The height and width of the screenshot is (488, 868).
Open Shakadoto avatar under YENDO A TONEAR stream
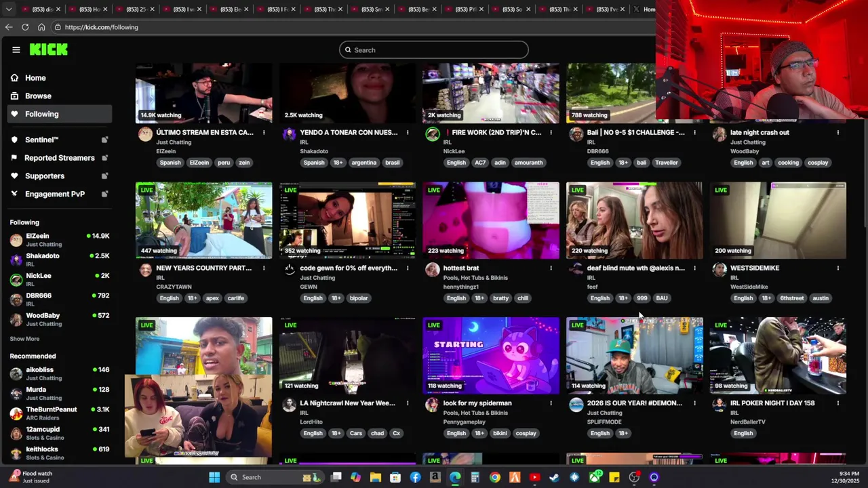[x=289, y=134]
